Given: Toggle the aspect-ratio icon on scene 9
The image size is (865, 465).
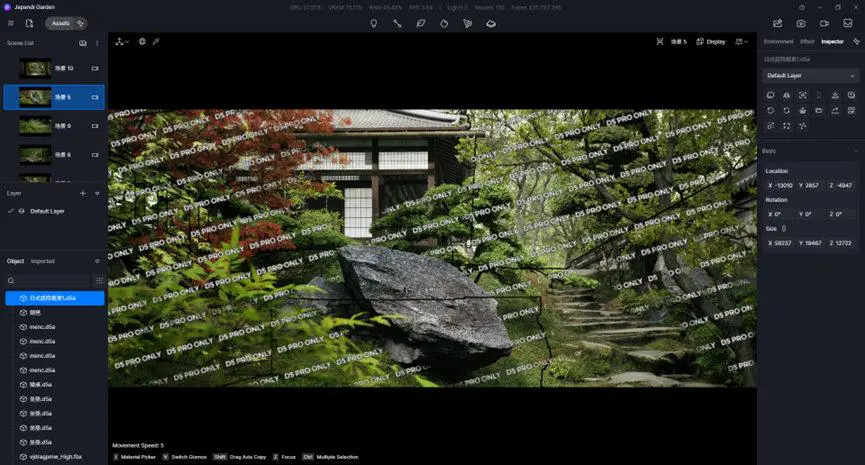Looking at the screenshot, I should pos(95,126).
